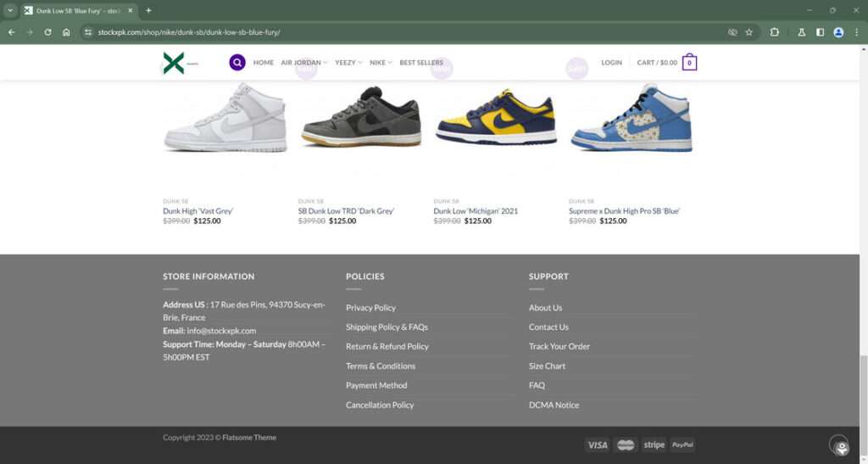This screenshot has width=868, height=464.
Task: Click the green X store logo
Action: pos(174,63)
